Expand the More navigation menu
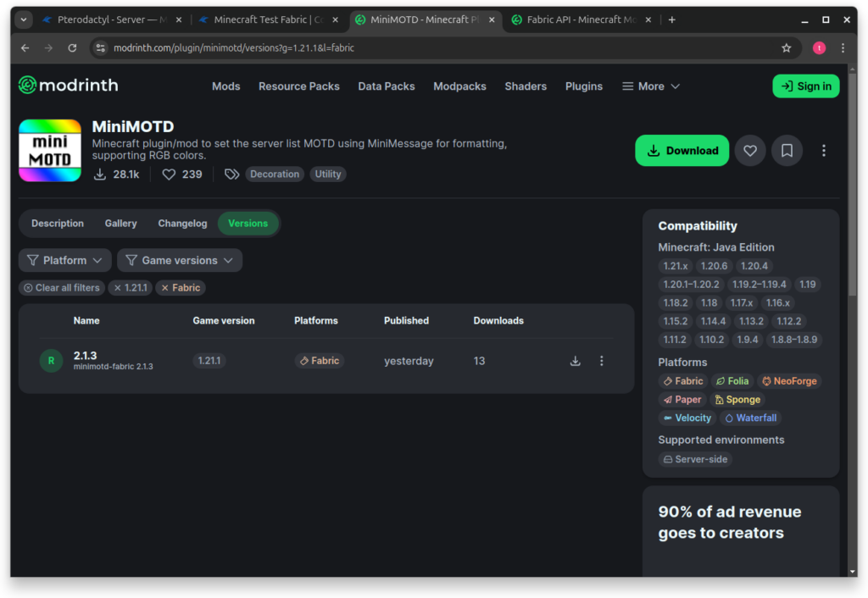The width and height of the screenshot is (868, 598). [650, 86]
